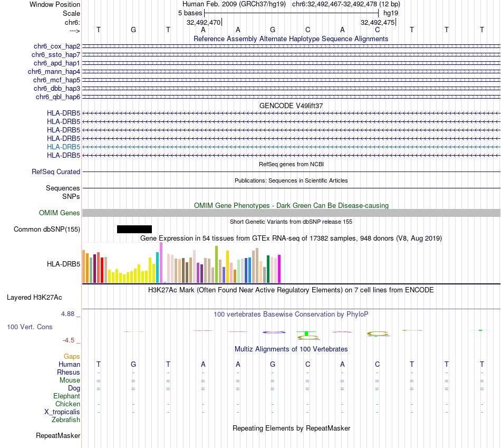Click the Sequences track label

pyautogui.click(x=63, y=188)
